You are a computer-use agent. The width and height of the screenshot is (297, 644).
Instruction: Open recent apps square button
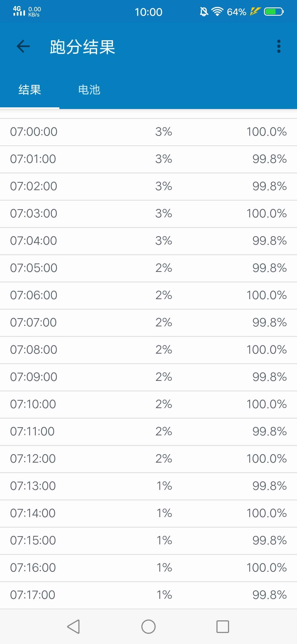223,627
